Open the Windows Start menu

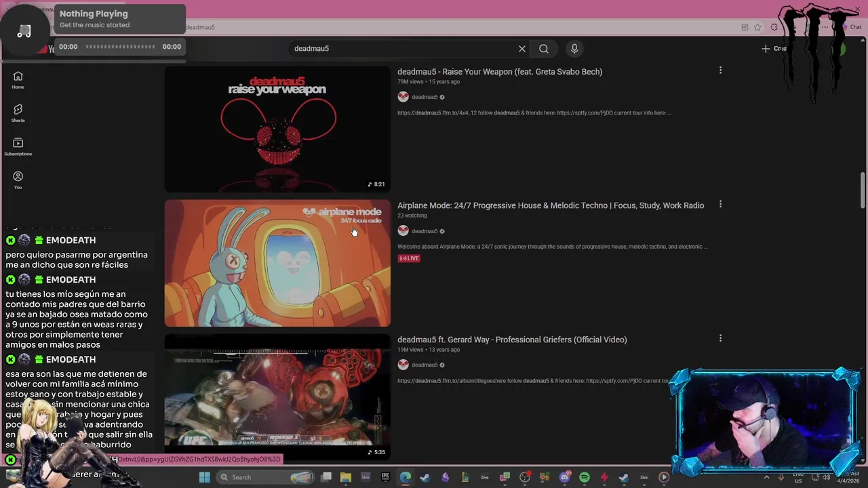pos(204,477)
